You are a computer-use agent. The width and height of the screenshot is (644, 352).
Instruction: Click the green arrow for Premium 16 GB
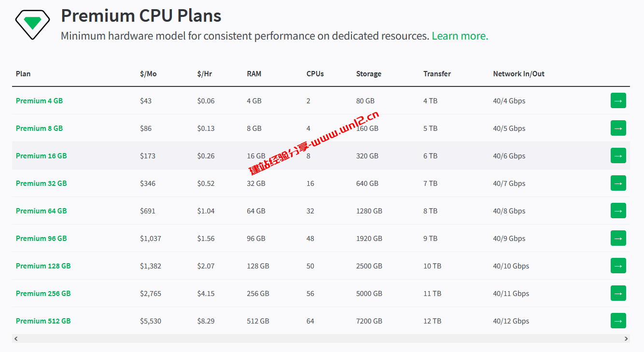[x=618, y=155]
